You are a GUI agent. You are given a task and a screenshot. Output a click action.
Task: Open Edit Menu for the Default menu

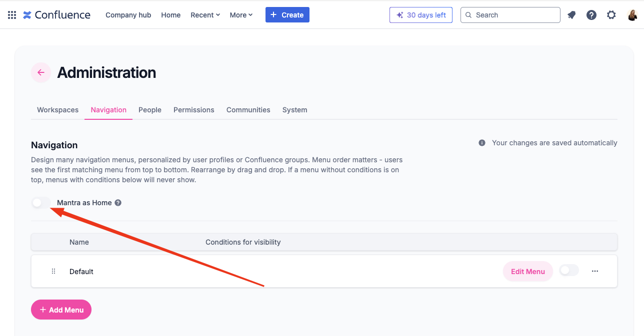click(527, 271)
